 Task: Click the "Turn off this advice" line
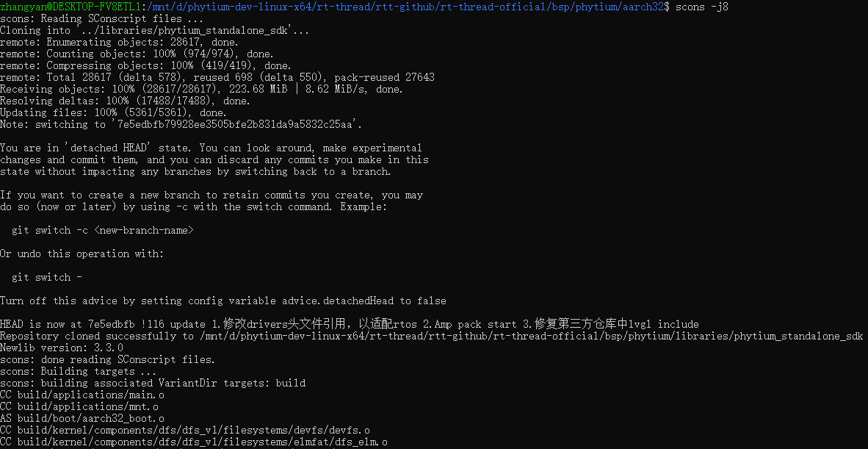tap(223, 301)
